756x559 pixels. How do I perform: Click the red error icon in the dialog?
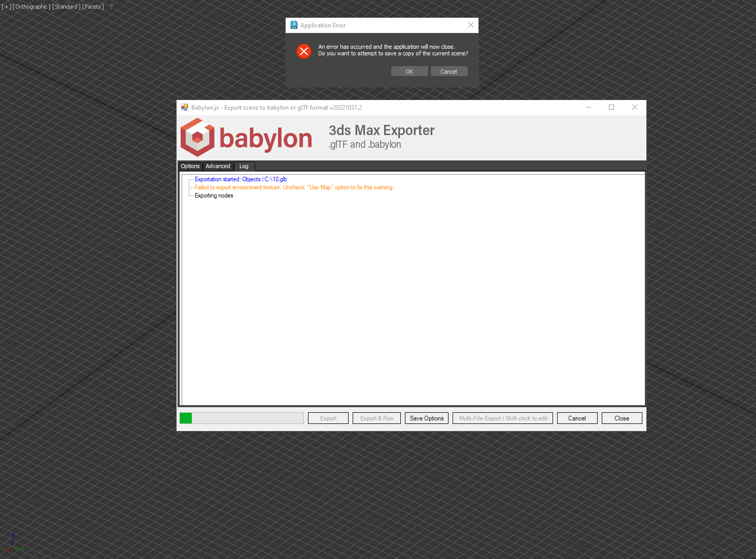tap(304, 51)
